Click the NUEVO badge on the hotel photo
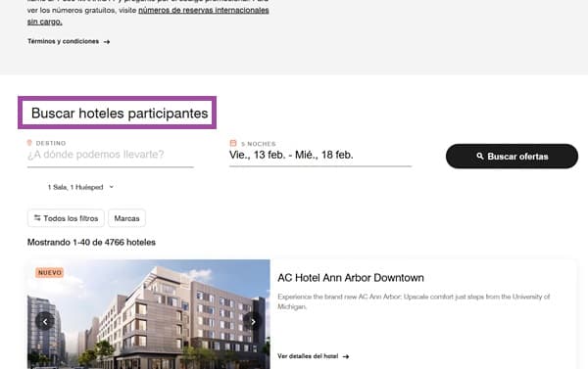Image resolution: width=588 pixels, height=369 pixels. [x=50, y=273]
